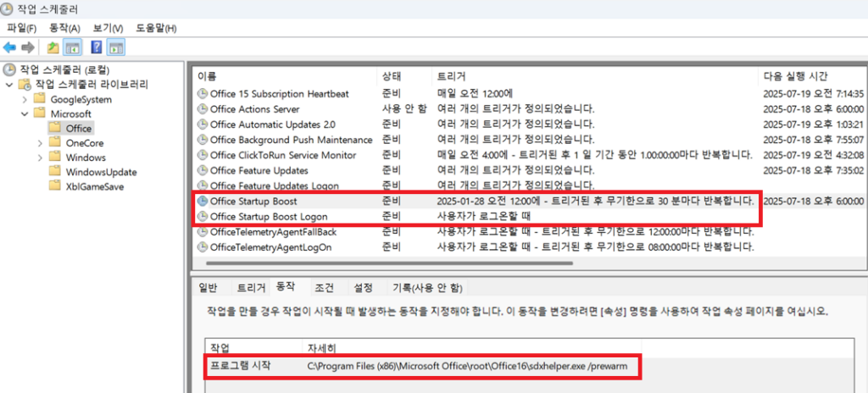The image size is (868, 393).
Task: Open the 보기(V) menu
Action: click(x=108, y=28)
